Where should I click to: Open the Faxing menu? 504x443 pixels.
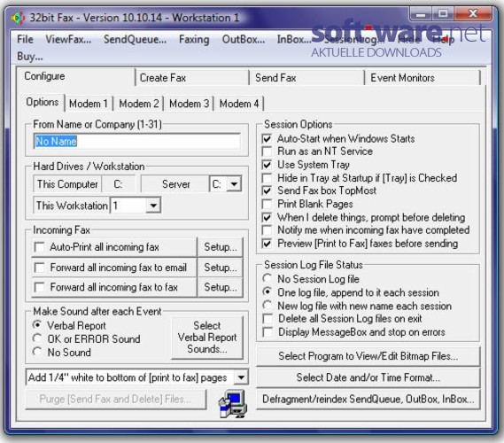pyautogui.click(x=194, y=39)
